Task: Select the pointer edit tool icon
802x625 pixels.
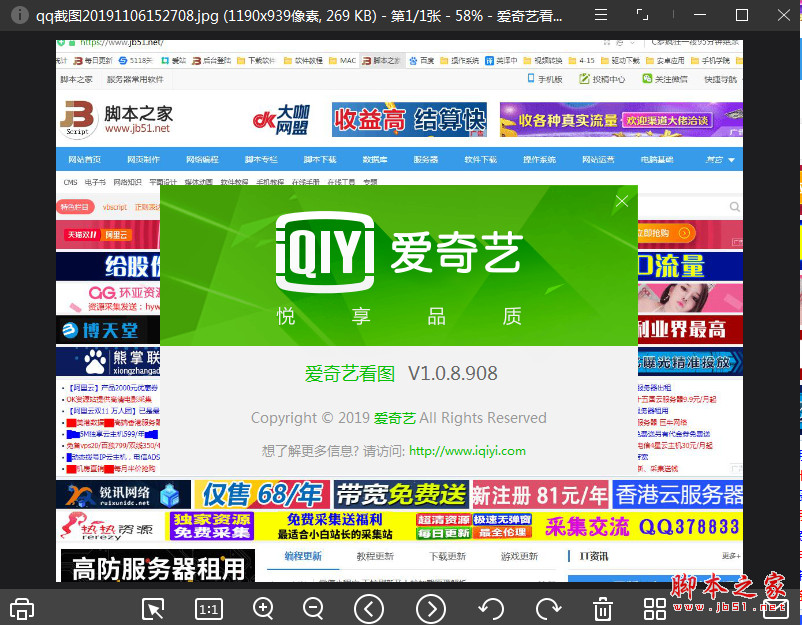Action: (x=153, y=608)
